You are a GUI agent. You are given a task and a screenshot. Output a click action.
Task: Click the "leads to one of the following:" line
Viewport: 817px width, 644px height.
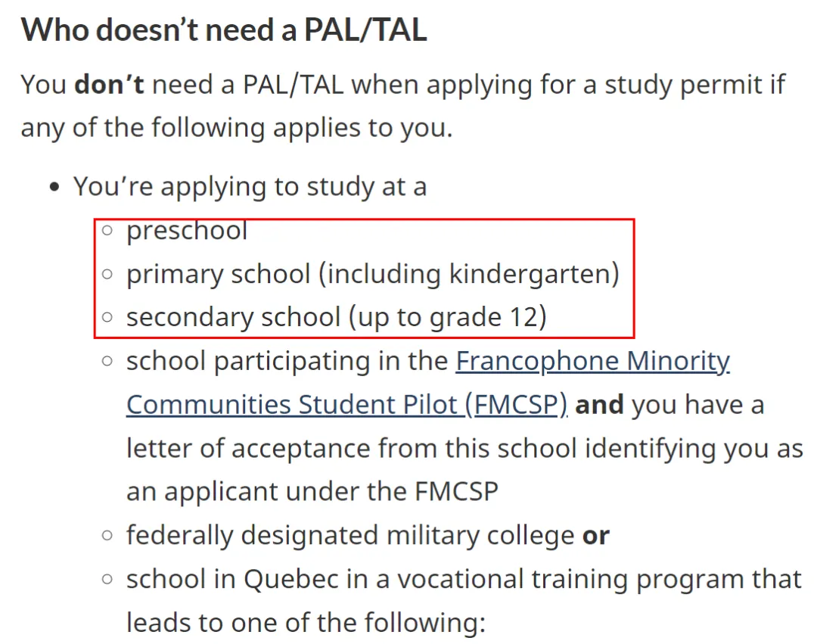[x=304, y=623]
